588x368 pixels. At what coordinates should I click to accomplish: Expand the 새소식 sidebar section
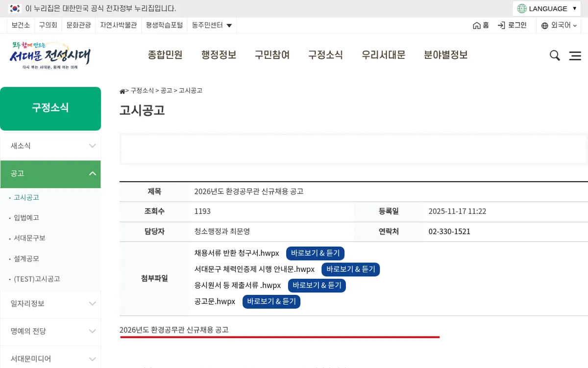point(50,146)
